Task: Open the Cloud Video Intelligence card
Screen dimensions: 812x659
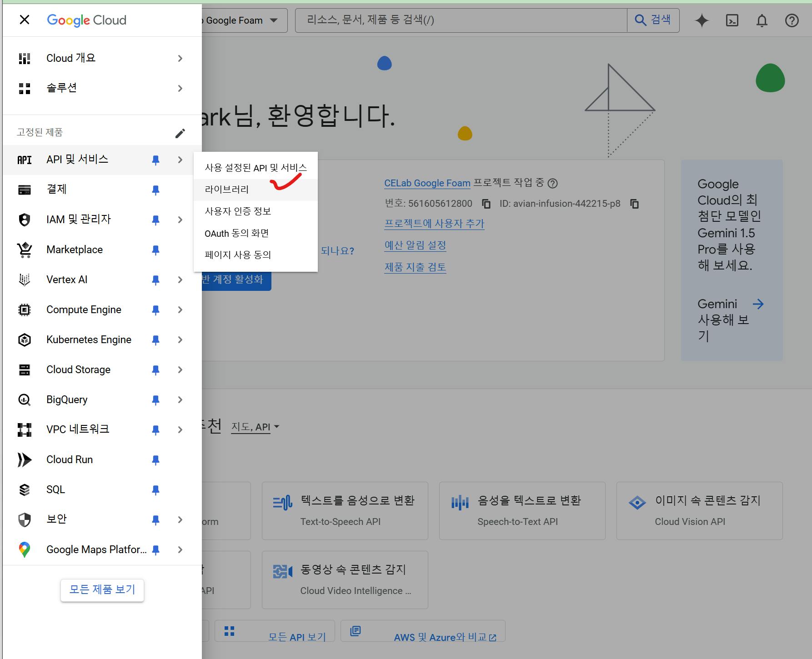Action: pos(345,580)
